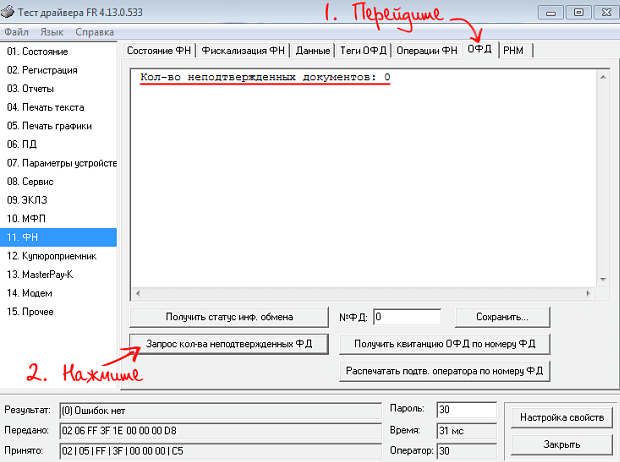This screenshot has height=462, width=620.
Task: Click Распечатать подтв. оператора по номеру ФД
Action: (445, 371)
